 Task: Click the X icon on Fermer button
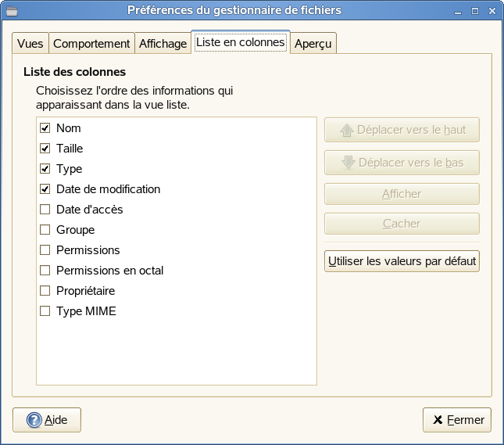pos(438,420)
